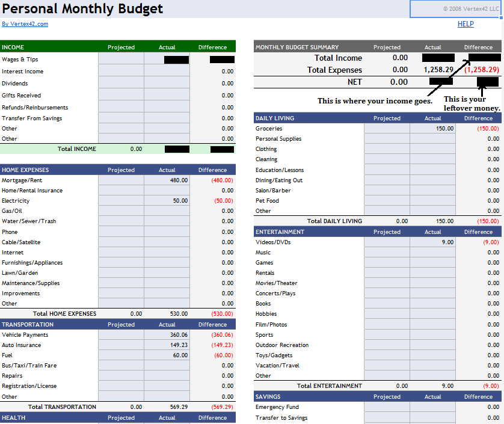Select Groceries actual value 150.00
504x424 pixels.
point(432,129)
